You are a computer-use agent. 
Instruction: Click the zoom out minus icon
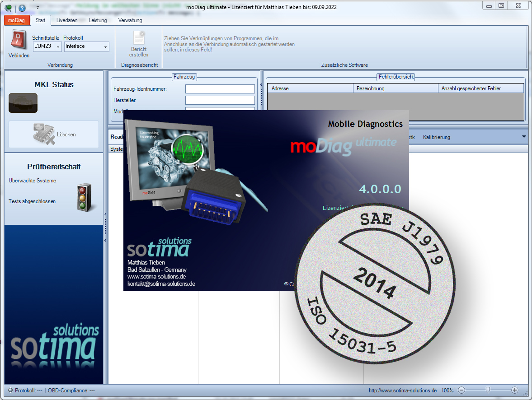[461, 390]
